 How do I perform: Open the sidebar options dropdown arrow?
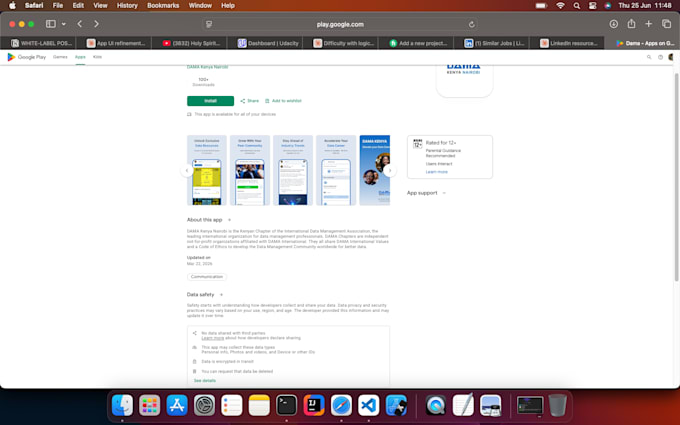64,24
